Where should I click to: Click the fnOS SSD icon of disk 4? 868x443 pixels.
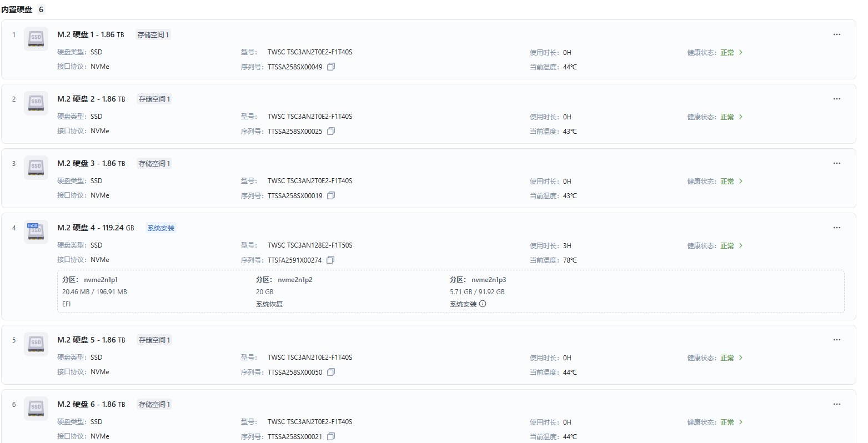pyautogui.click(x=36, y=231)
